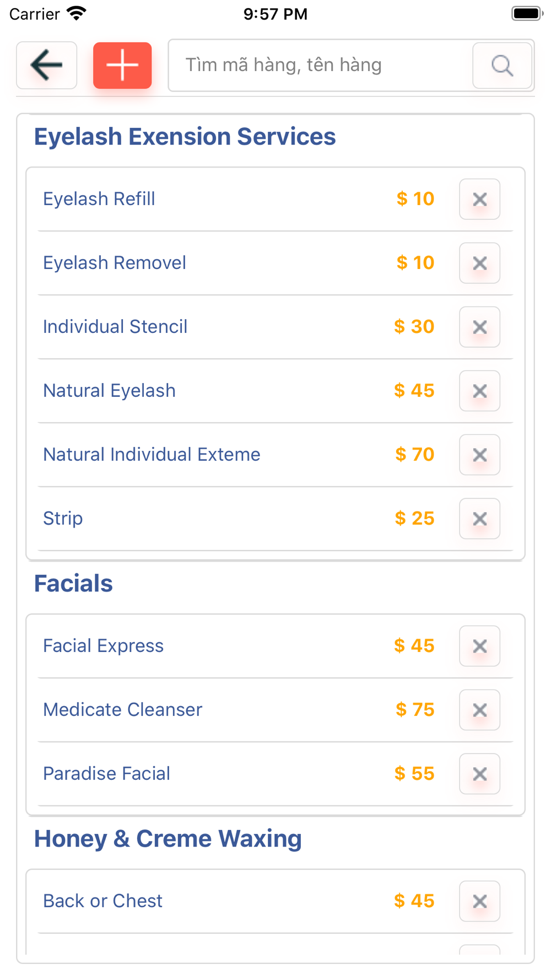Remove Paradise Facial from list
The image size is (551, 980).
point(479,774)
